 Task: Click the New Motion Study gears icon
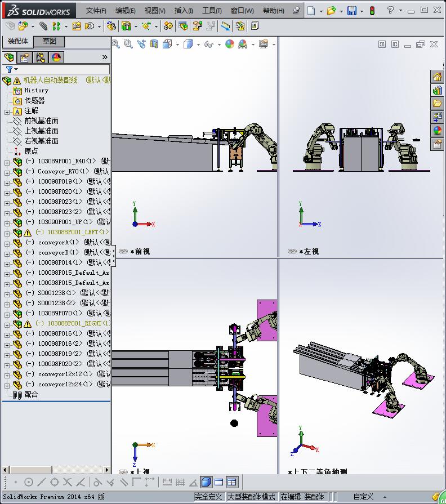click(x=168, y=26)
